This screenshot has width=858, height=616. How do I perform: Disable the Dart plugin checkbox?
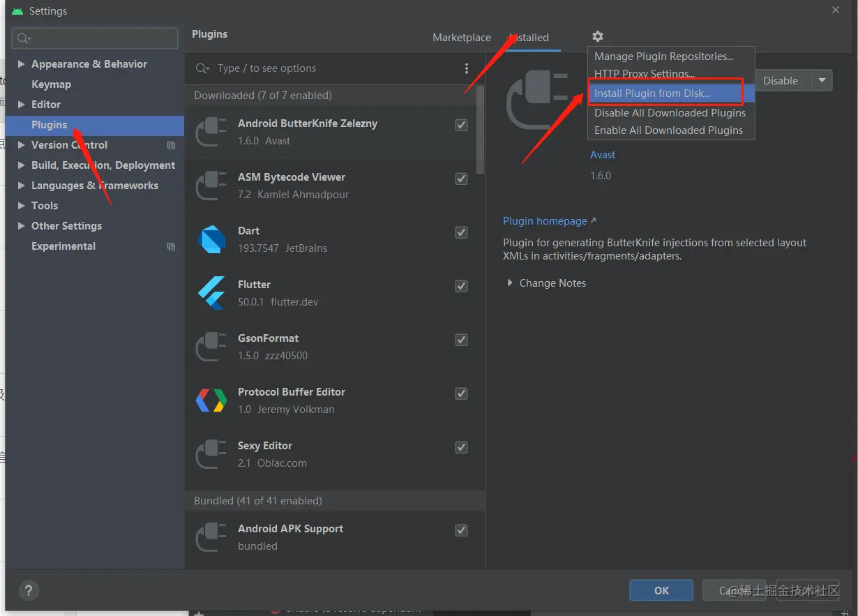click(461, 232)
